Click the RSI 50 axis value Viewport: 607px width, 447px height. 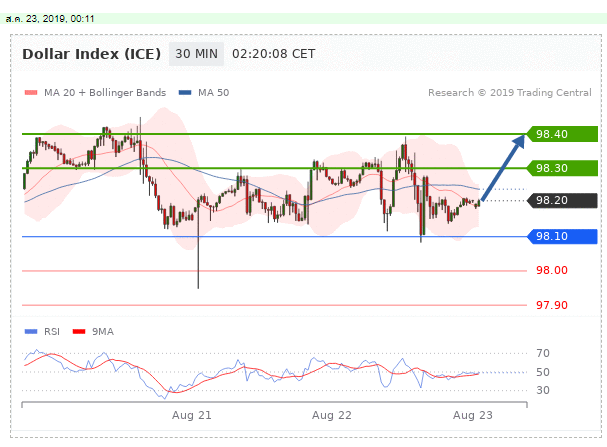tap(543, 372)
